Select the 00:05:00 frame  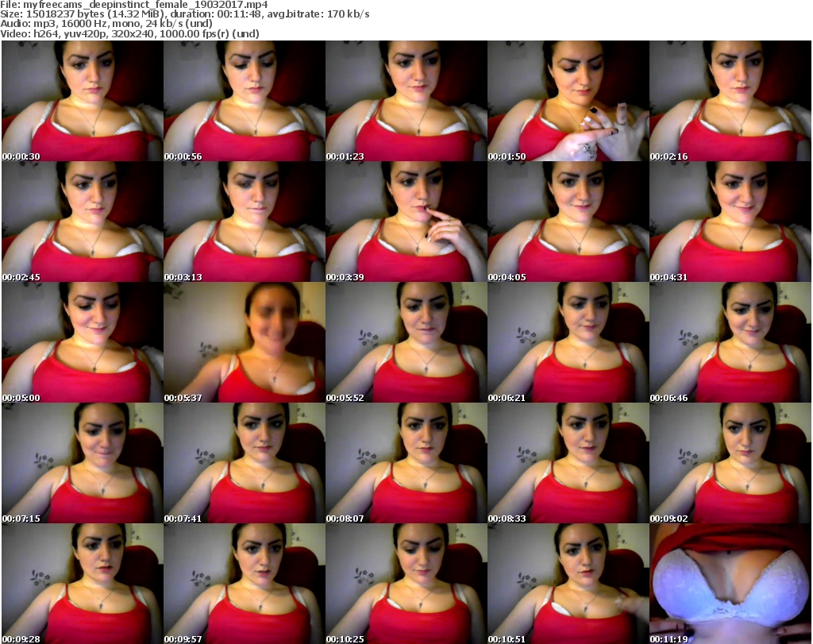[x=83, y=342]
